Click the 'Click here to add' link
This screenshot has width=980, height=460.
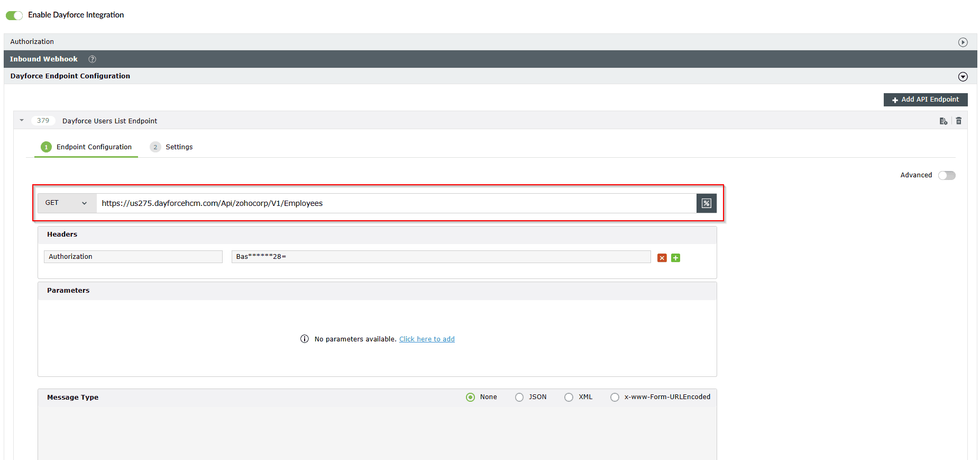[426, 339]
